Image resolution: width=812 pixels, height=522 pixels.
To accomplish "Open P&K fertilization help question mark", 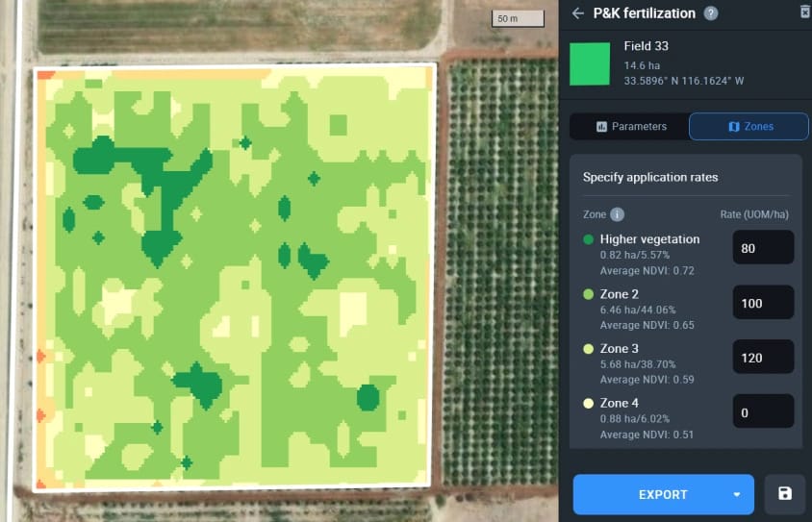I will tap(711, 13).
